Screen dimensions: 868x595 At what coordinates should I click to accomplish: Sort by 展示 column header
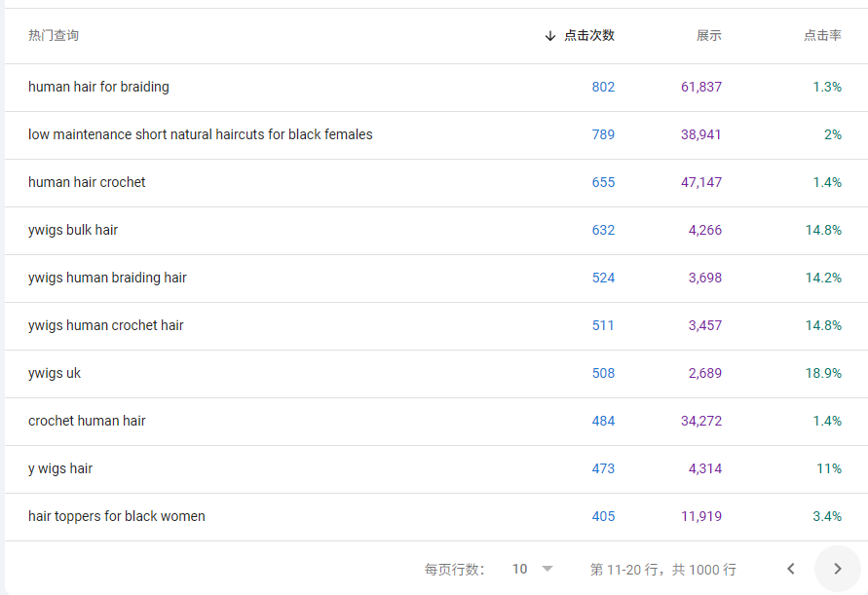[709, 35]
